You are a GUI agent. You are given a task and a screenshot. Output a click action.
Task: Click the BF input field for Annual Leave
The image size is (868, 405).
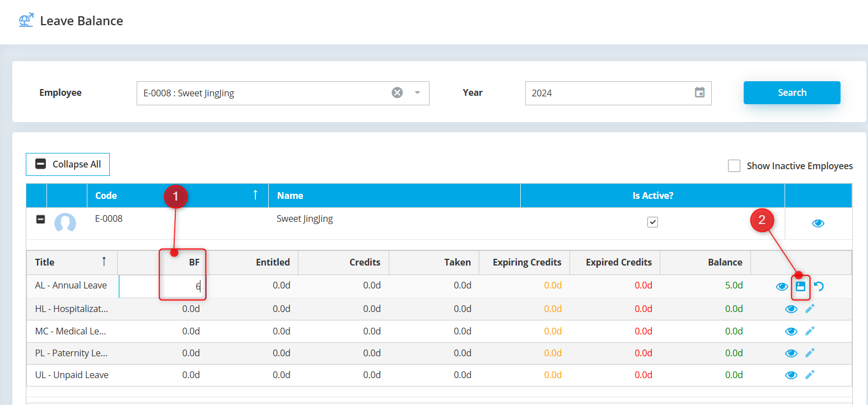(x=162, y=286)
